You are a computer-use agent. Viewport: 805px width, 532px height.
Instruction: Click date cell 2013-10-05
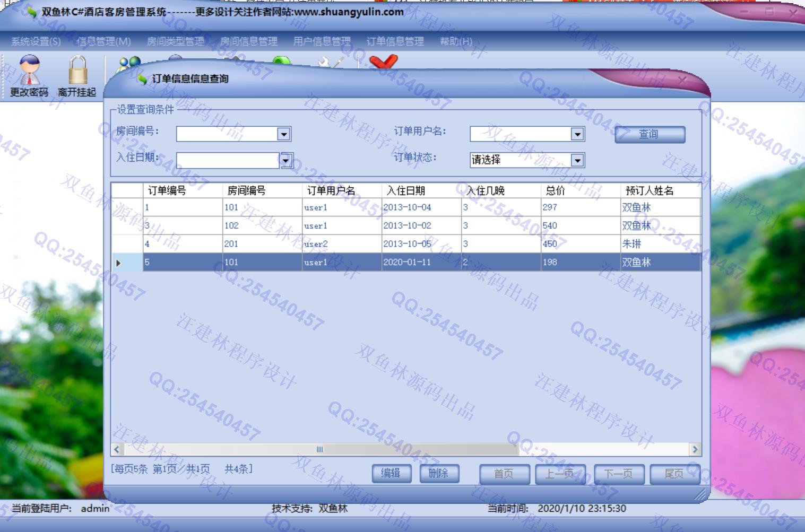point(421,244)
